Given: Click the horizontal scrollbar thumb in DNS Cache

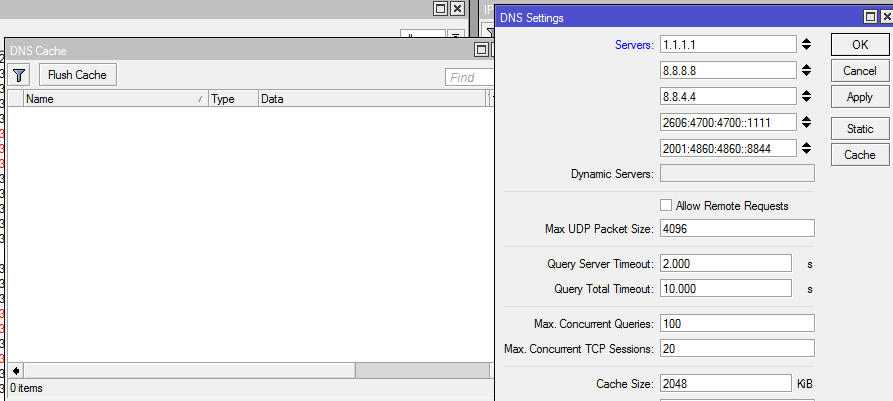Looking at the screenshot, I should tap(190, 371).
